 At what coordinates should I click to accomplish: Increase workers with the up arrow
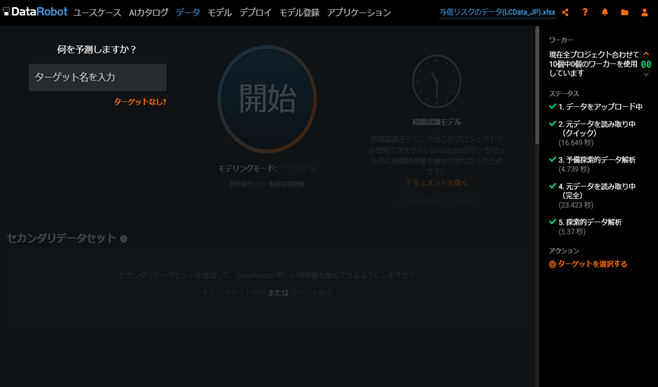pyautogui.click(x=646, y=54)
